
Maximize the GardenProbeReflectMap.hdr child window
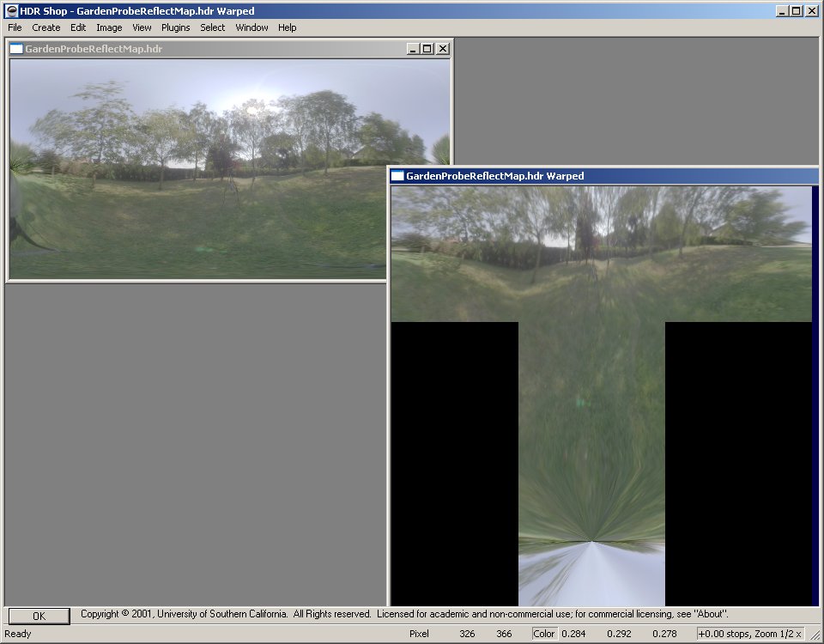(x=427, y=49)
